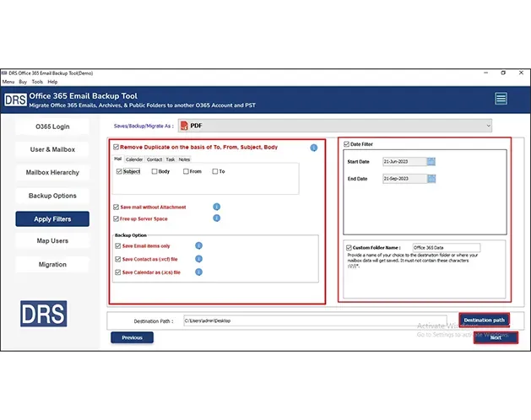Toggle Save mail without Attachment checkbox
The image size is (531, 420).
[x=116, y=207]
